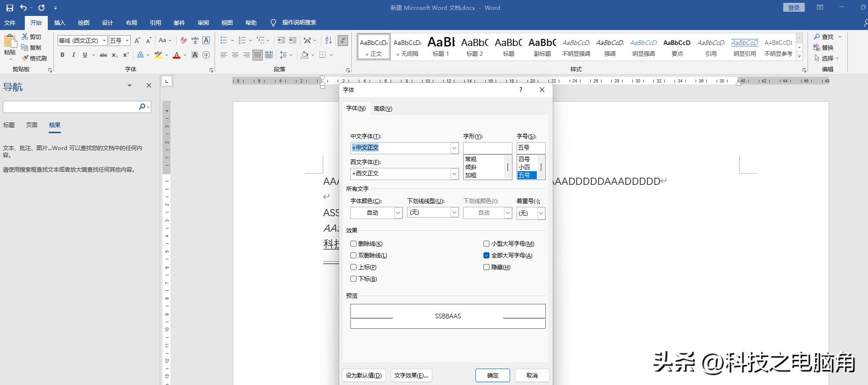This screenshot has height=385, width=868.
Task: Click the red font color swatch
Action: (x=177, y=55)
